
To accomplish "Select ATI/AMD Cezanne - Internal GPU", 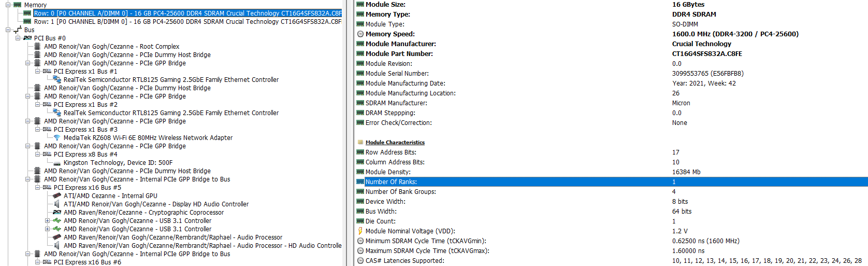I will pyautogui.click(x=110, y=196).
